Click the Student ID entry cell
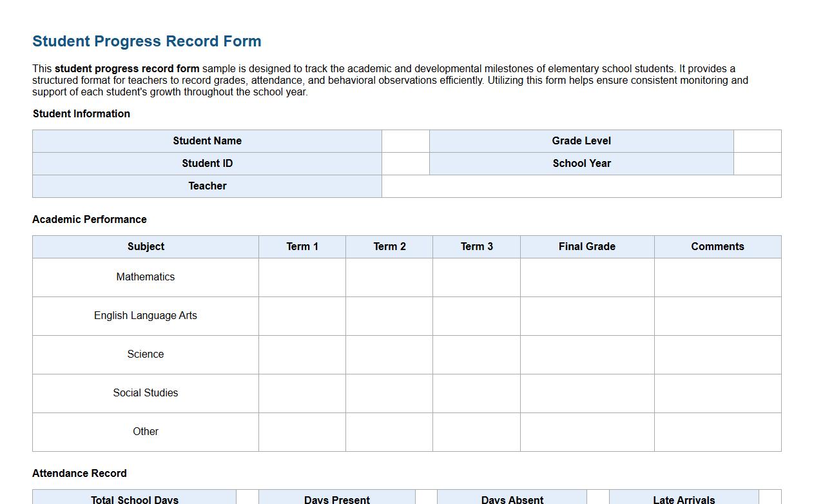Screen dimensions: 814x504 point(405,163)
